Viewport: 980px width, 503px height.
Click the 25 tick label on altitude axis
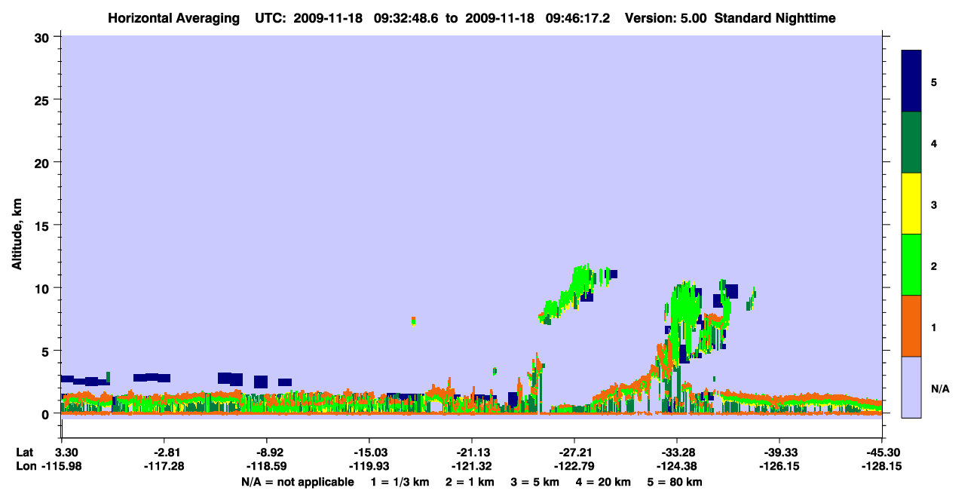pos(43,100)
